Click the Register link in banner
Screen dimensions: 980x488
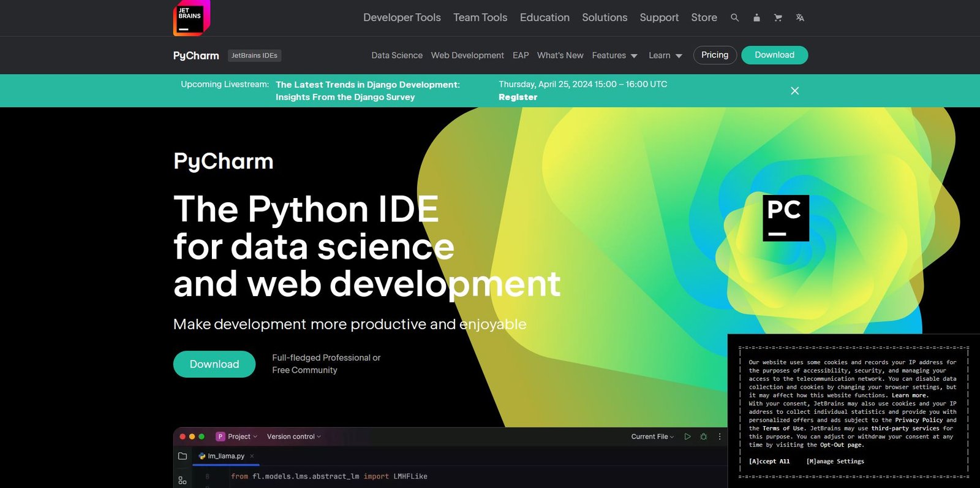pos(518,97)
